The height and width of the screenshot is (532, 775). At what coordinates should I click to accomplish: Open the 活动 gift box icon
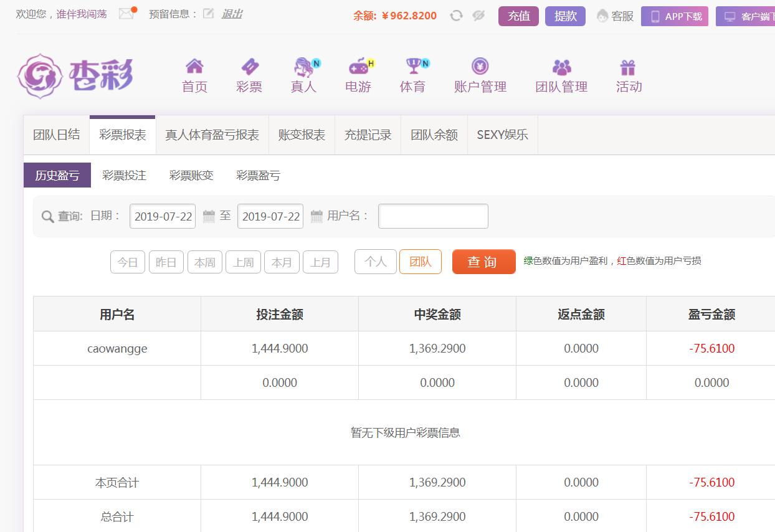click(628, 67)
